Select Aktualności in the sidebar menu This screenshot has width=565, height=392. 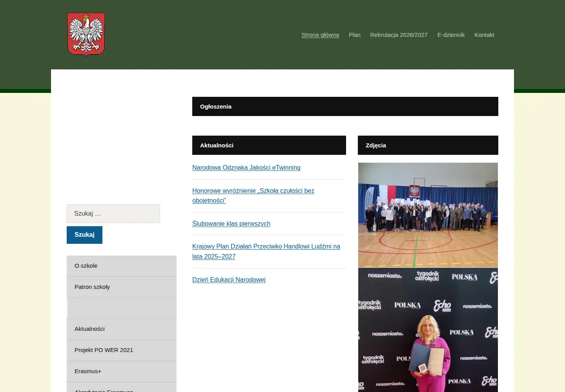(122, 329)
